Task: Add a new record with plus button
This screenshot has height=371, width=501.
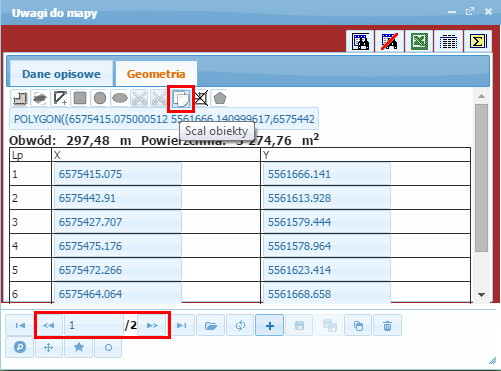Action: coord(270,325)
